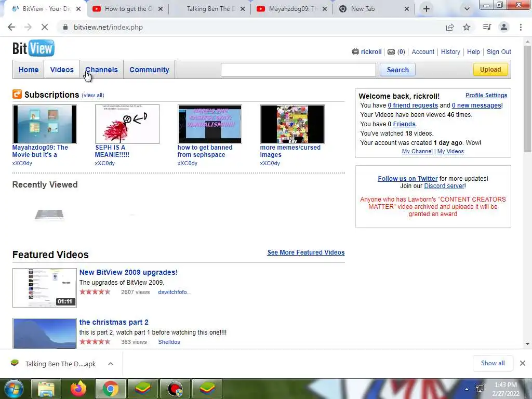Switch to the Mayahzdog09 YouTube tab
The height and width of the screenshot is (399, 532).
pos(292,9)
